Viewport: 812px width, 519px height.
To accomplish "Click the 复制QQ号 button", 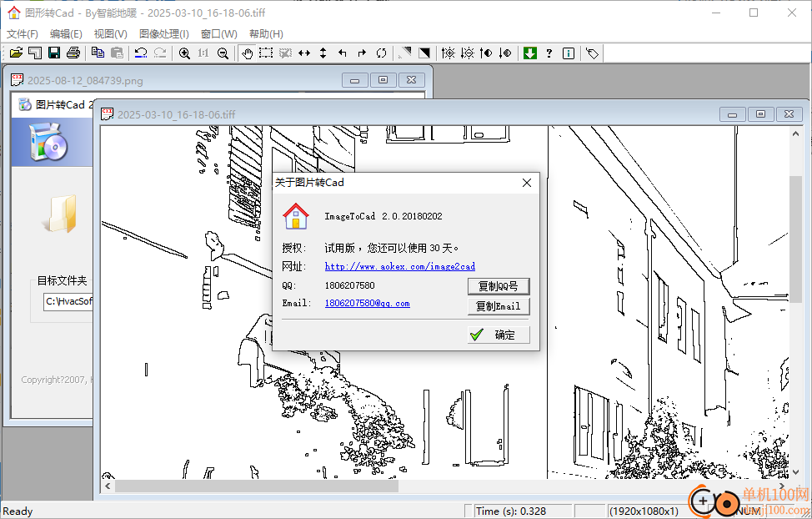I will click(x=499, y=286).
